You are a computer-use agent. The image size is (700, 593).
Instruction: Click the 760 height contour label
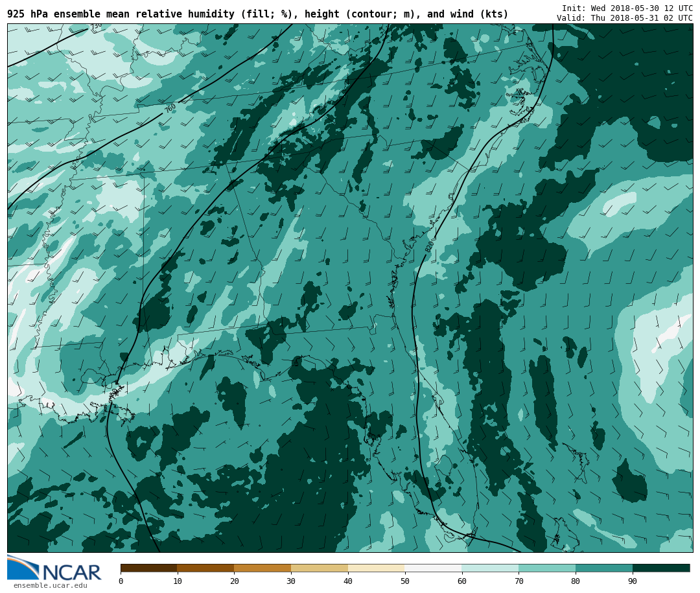(x=170, y=108)
